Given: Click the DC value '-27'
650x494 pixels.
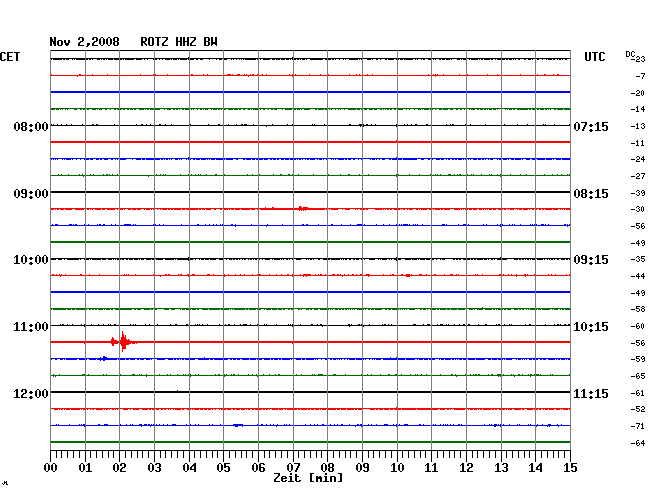Looking at the screenshot, I should [x=638, y=176].
